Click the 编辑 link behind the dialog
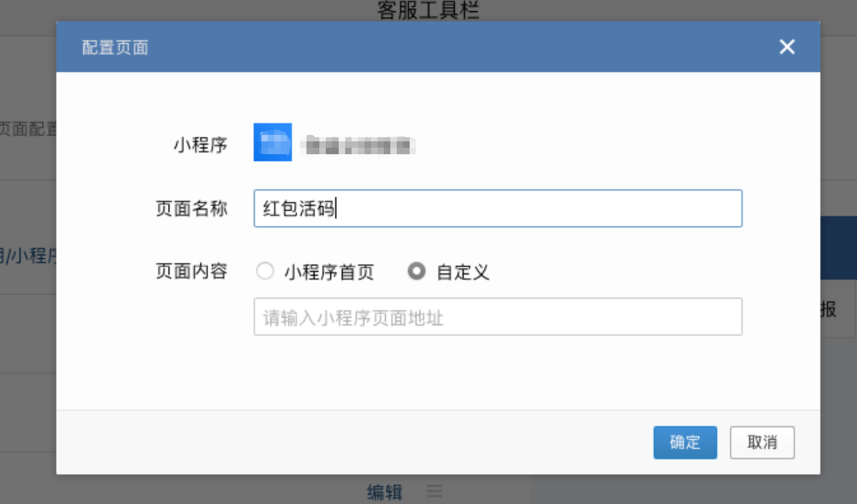This screenshot has width=857, height=504. [x=384, y=492]
